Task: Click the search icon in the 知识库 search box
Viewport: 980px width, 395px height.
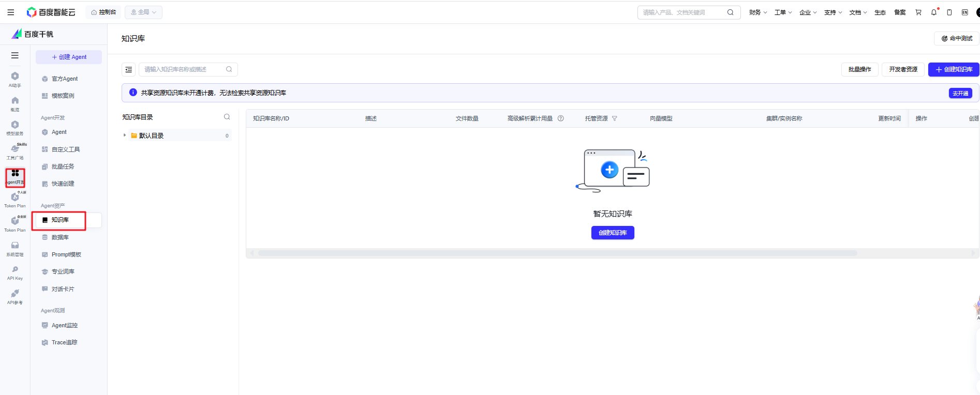Action: [x=229, y=69]
